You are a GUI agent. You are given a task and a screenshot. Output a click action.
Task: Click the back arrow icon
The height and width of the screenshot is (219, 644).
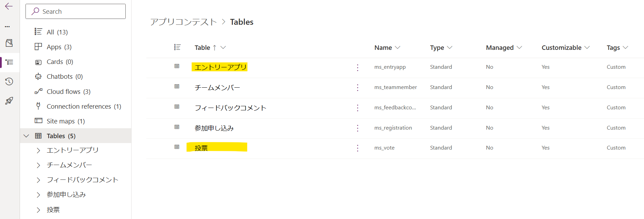tap(9, 7)
